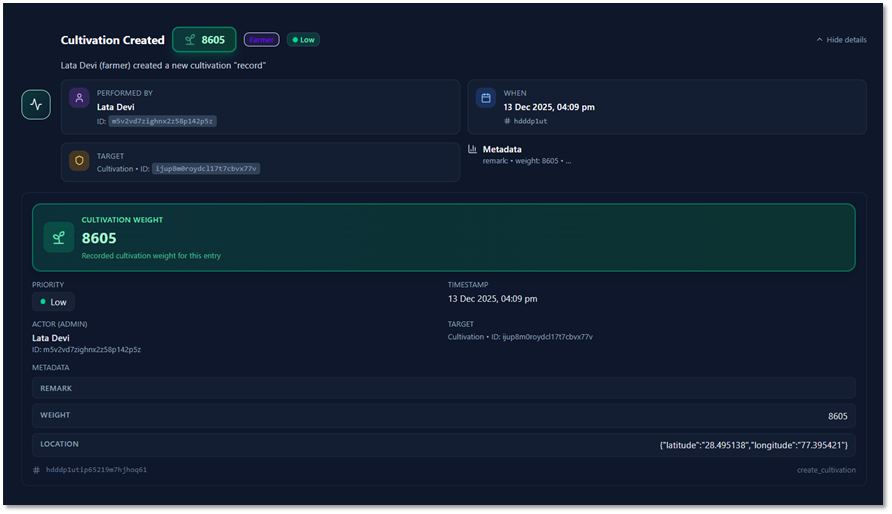Click the Low priority chip under Priority
Screen dimensions: 892x514
pos(53,301)
